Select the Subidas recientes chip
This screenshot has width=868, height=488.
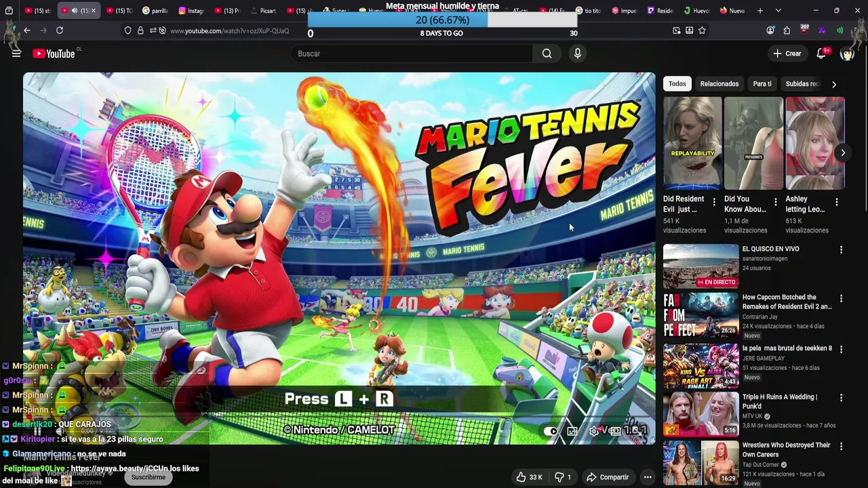tap(802, 84)
